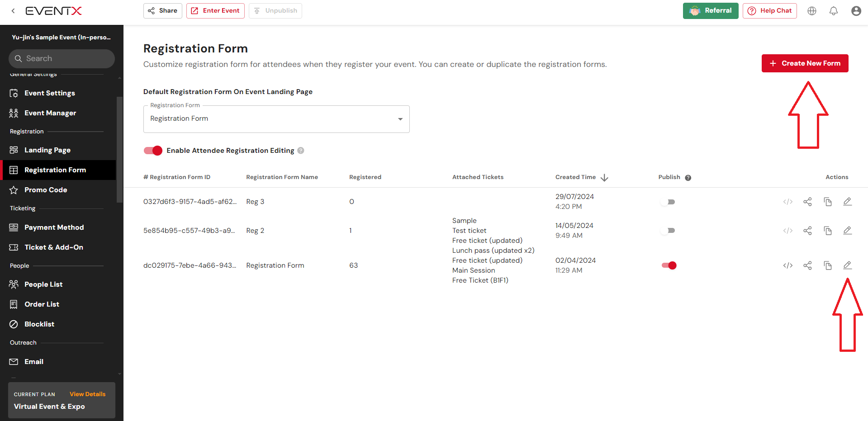Screen dimensions: 868x421
Task: Go to Landing Page in sidebar
Action: [x=59, y=150]
